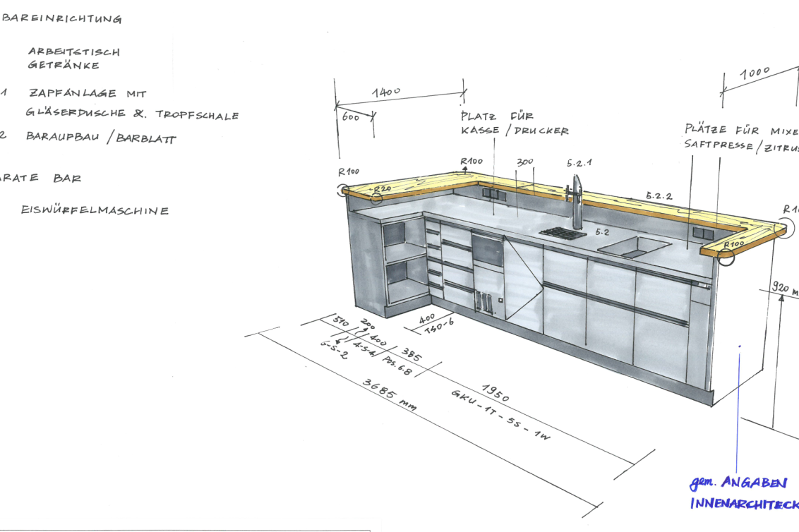Click the R100 label above the bar's middle corner
This screenshot has width=799, height=532.
(471, 162)
